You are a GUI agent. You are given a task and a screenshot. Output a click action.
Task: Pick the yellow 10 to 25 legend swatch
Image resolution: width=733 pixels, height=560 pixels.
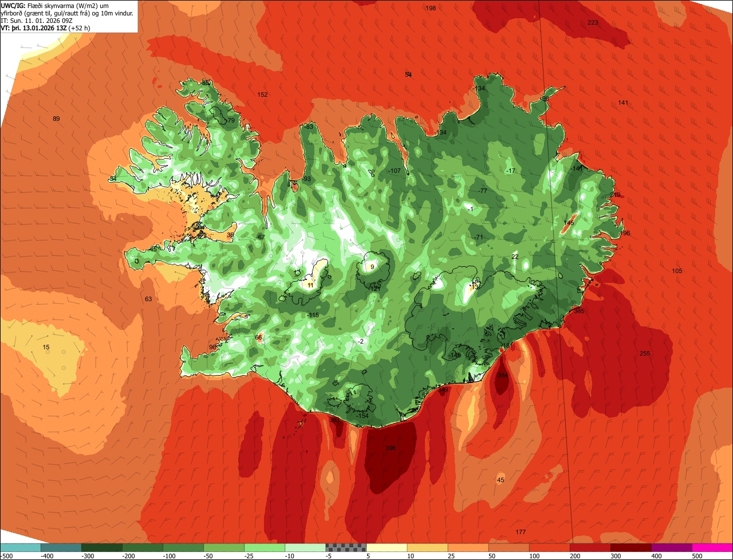coord(427,547)
